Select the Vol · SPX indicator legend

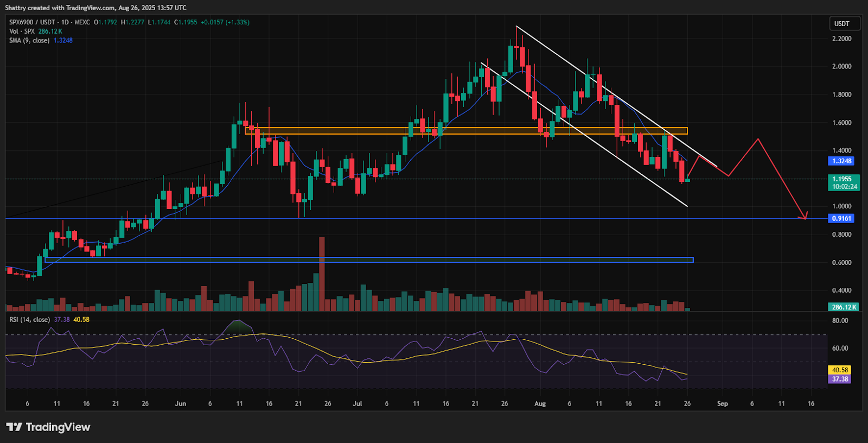click(22, 31)
